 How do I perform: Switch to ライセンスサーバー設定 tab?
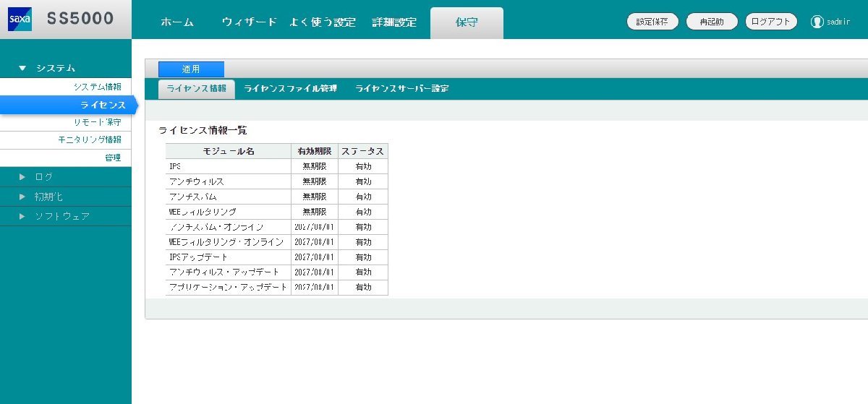(x=402, y=89)
